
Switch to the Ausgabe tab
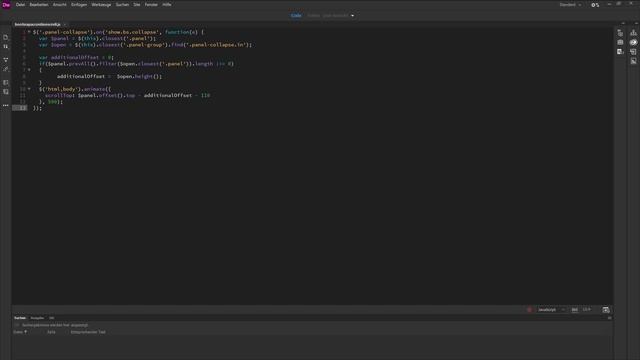click(37, 318)
